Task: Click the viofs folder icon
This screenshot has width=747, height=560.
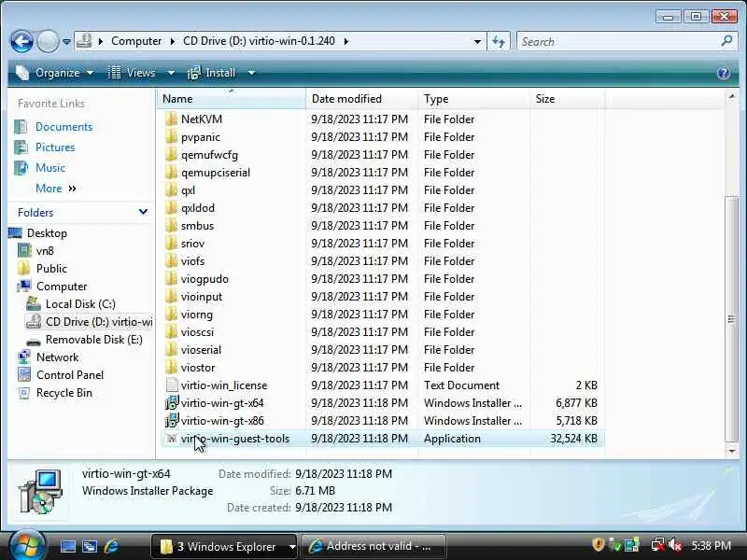Action: [x=172, y=261]
